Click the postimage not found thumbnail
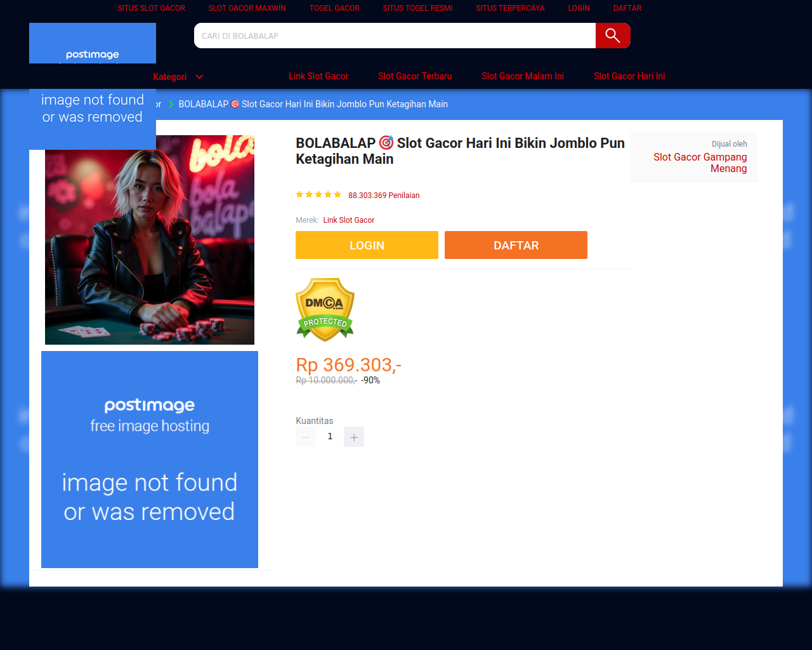Screen dimensions: 812x650 coord(150,460)
